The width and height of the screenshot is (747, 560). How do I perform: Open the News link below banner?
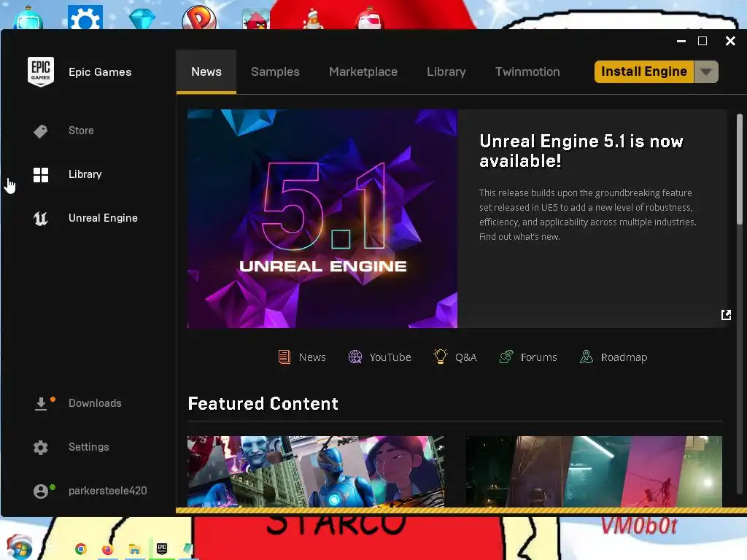(312, 357)
